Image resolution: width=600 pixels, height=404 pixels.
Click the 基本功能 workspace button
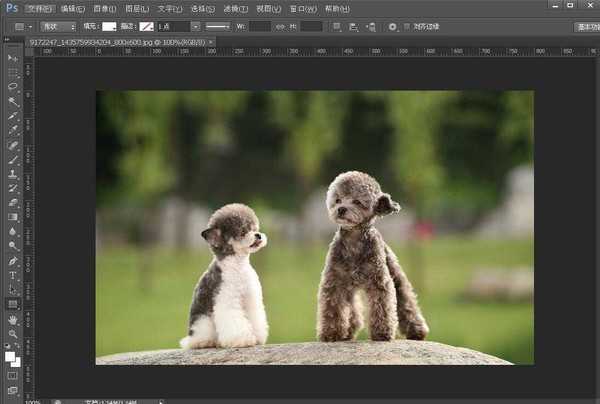pyautogui.click(x=586, y=26)
